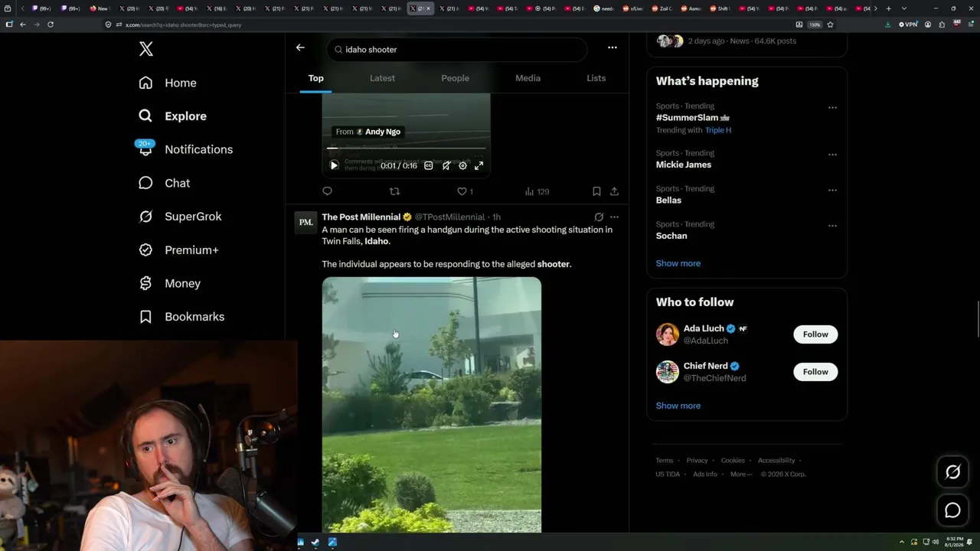Reply to the post with 129 views
The height and width of the screenshot is (551, 980).
(327, 191)
